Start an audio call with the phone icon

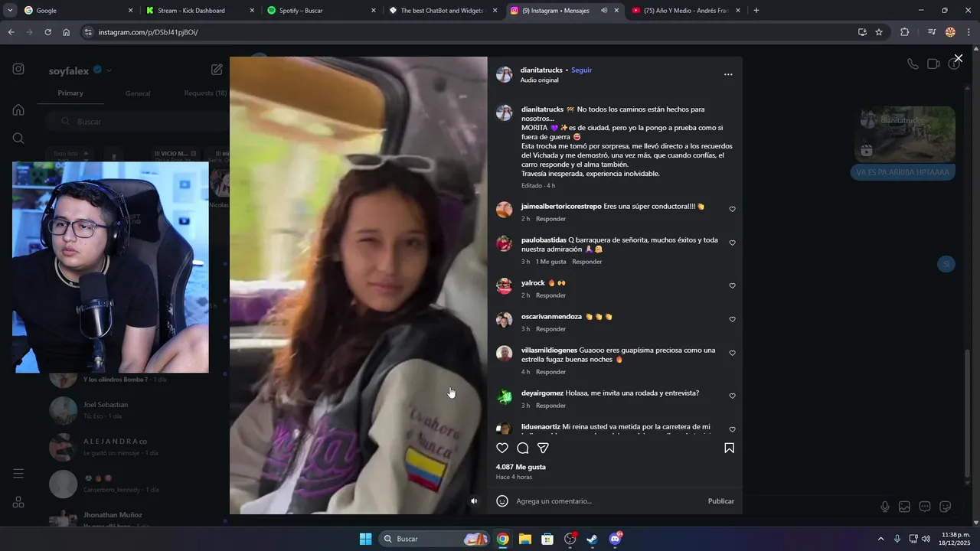click(x=913, y=64)
